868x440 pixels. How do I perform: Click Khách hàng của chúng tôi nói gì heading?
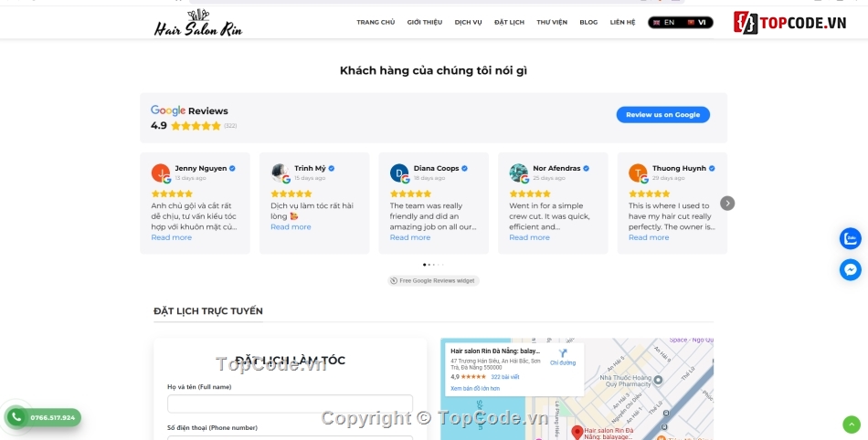pyautogui.click(x=433, y=71)
